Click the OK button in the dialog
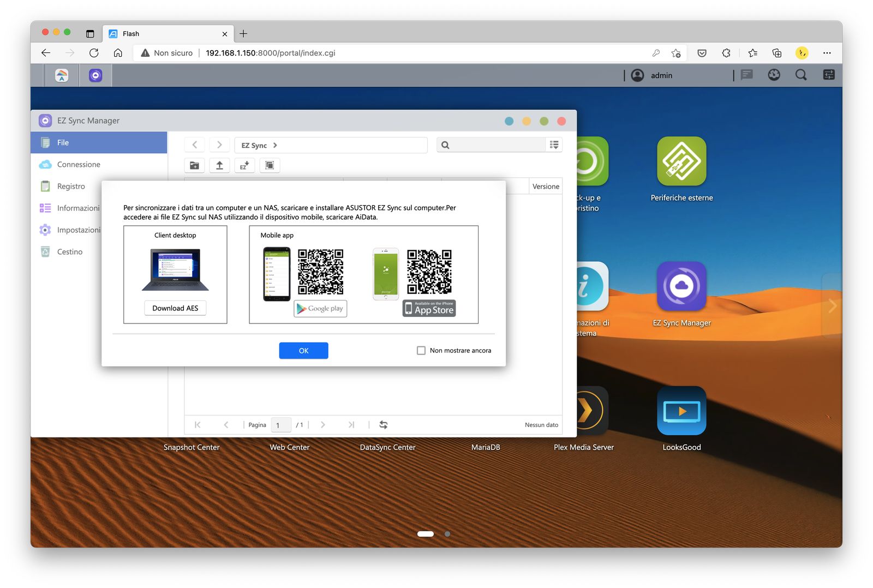This screenshot has height=588, width=873. (x=303, y=351)
